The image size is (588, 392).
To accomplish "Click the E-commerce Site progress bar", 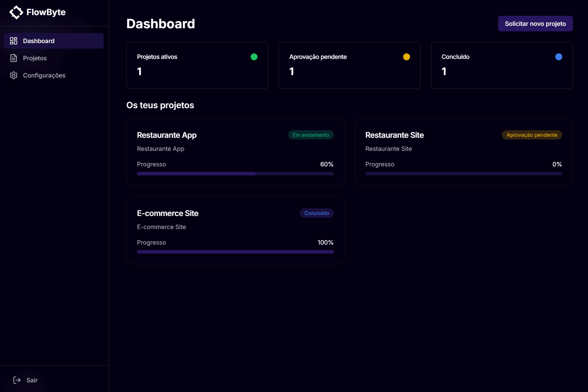I will 235,252.
